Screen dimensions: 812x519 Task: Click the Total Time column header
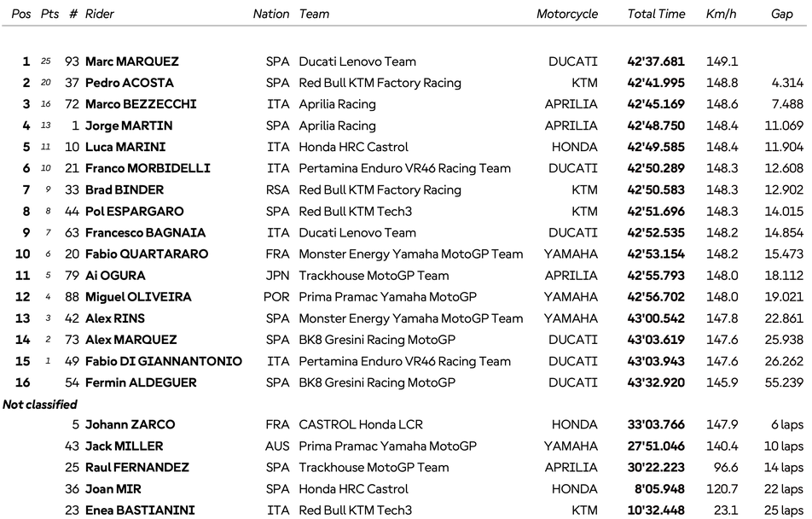tap(656, 14)
